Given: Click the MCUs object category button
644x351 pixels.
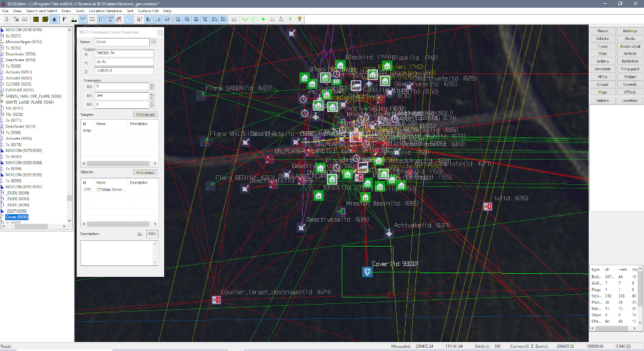Looking at the screenshot, I should (x=603, y=77).
